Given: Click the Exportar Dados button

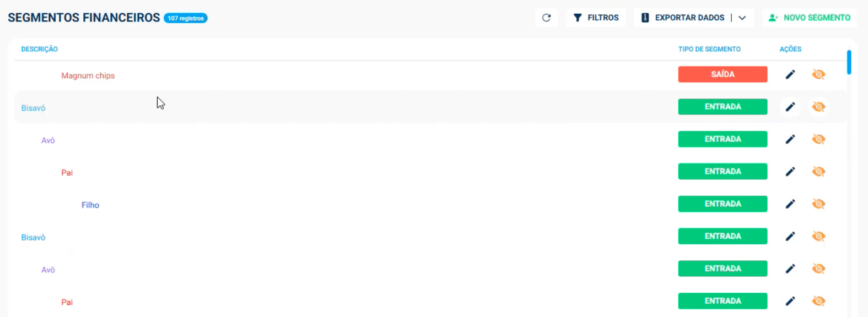Looking at the screenshot, I should pos(683,18).
